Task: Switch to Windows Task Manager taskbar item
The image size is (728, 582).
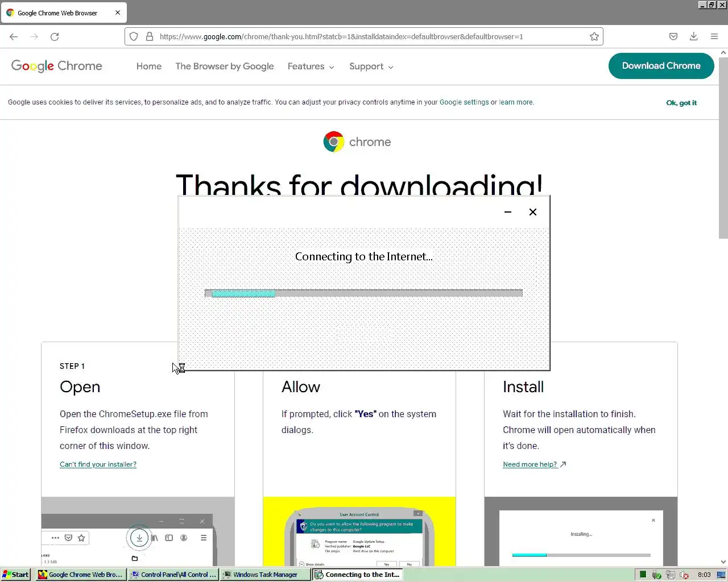Action: click(265, 575)
